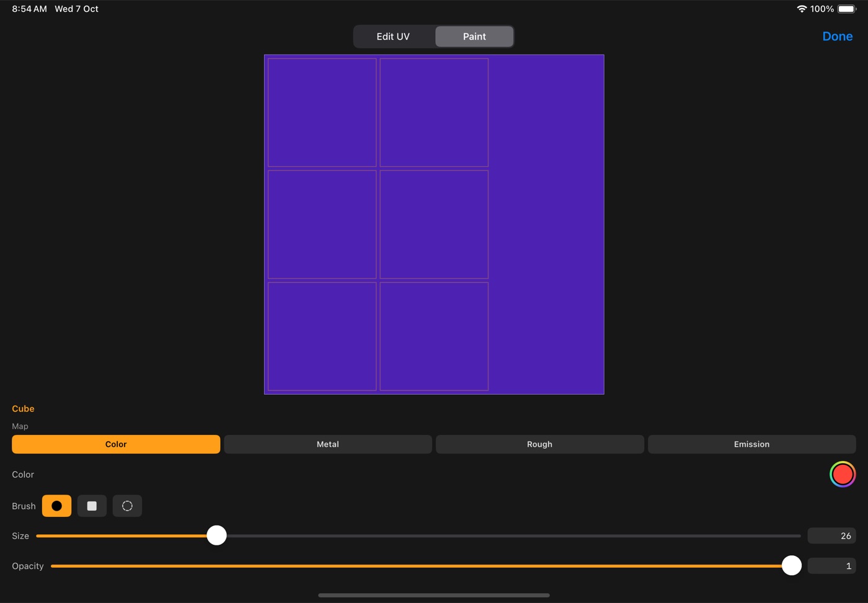Tap the 100% battery percentage text
The width and height of the screenshot is (868, 603).
pyautogui.click(x=821, y=9)
